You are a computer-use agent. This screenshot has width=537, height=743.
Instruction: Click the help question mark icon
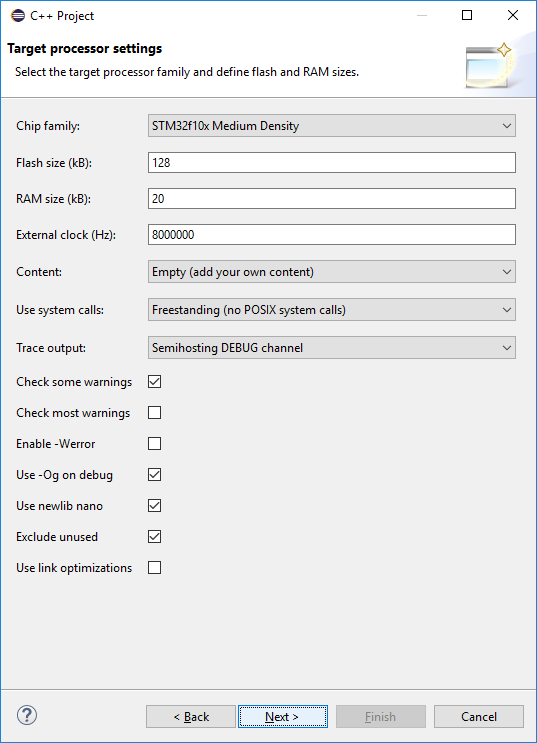[x=27, y=716]
